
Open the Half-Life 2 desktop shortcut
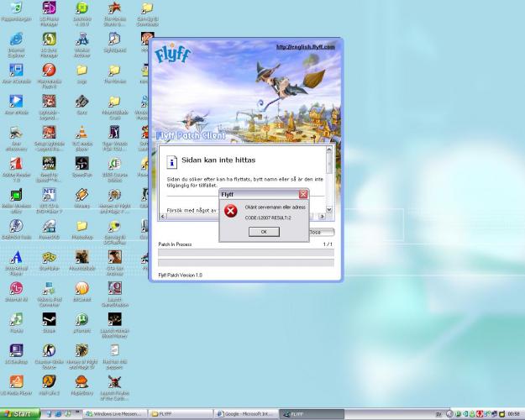click(x=49, y=381)
